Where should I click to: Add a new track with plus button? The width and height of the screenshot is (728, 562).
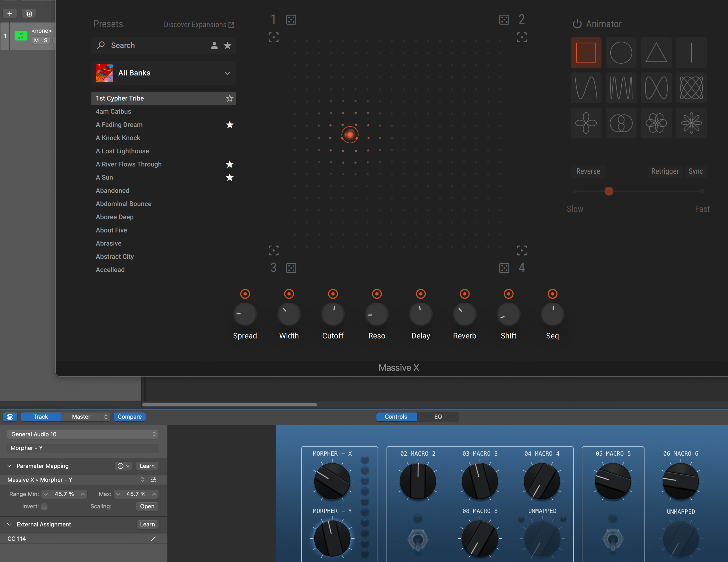[10, 13]
